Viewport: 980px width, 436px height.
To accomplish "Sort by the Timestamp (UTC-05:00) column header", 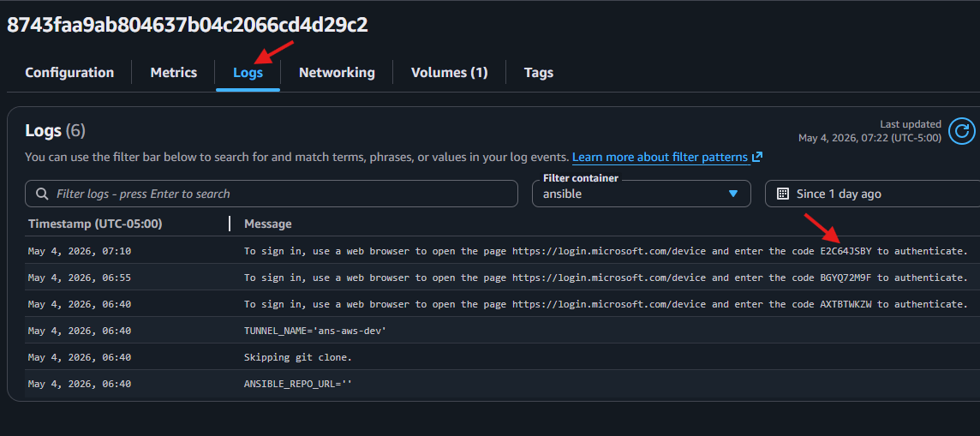I will pyautogui.click(x=96, y=224).
